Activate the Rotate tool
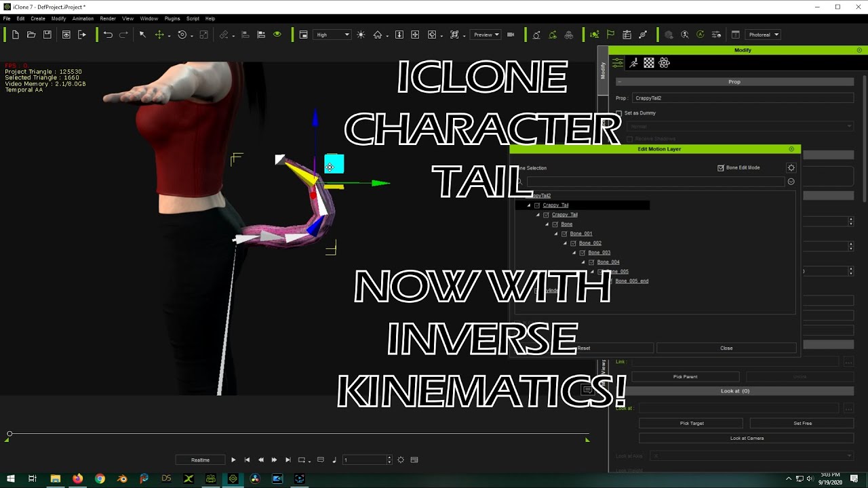This screenshot has width=868, height=488. [182, 35]
